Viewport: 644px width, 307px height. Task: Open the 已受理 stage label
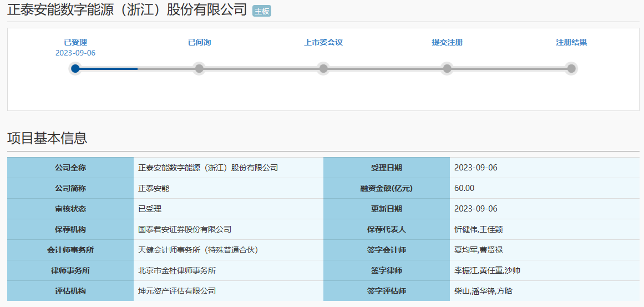pos(75,42)
